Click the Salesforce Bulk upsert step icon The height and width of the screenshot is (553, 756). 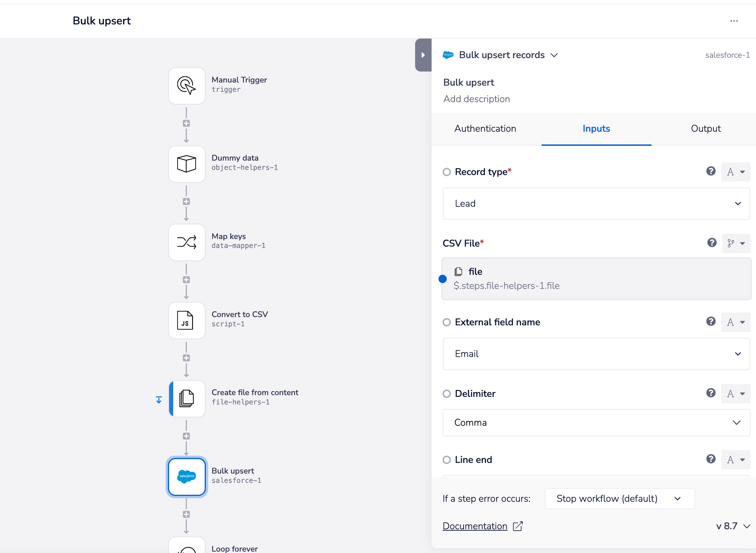tap(187, 477)
